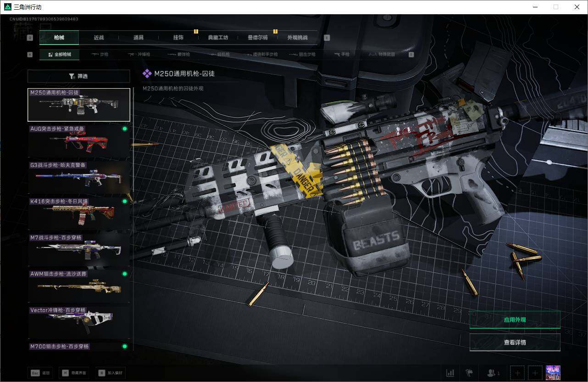Screen dimensions: 588x382
Task: Open the statistics bar-chart icon
Action: (x=450, y=373)
